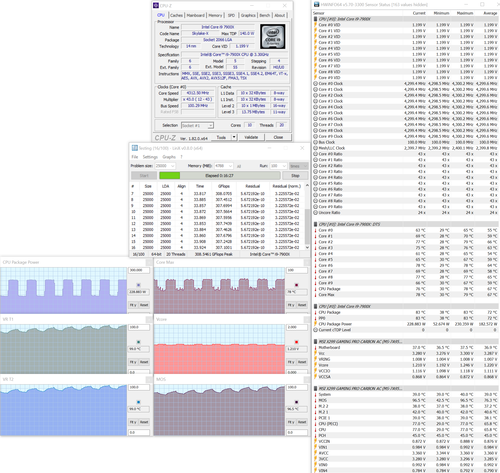This screenshot has height=473, width=500.
Task: Switch to the Graphics tab in CPU-Z
Action: pos(248,15)
